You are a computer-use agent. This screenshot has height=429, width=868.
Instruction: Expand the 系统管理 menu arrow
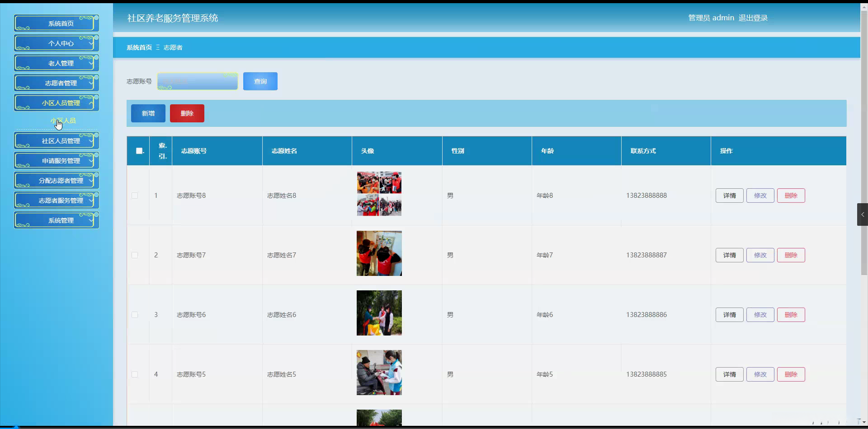[91, 220]
